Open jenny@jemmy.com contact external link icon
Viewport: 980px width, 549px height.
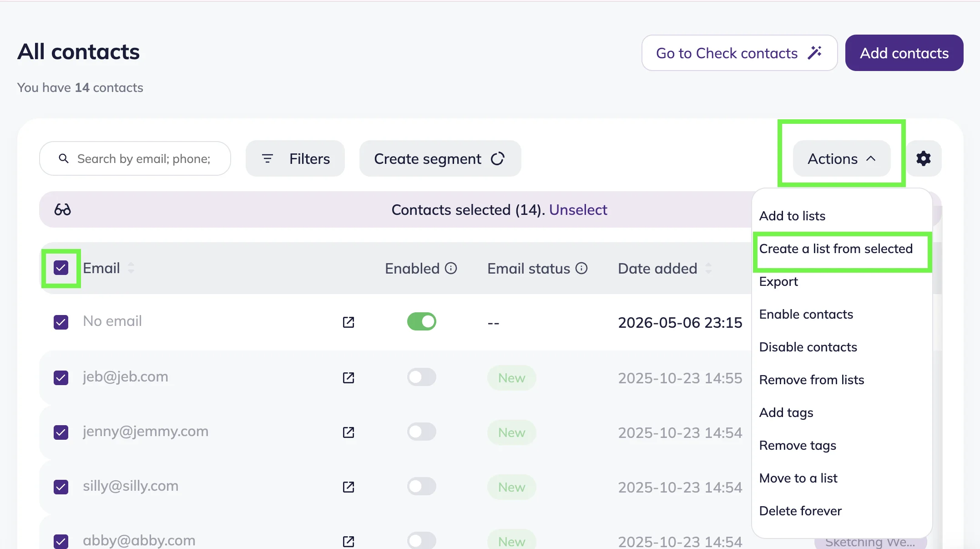pyautogui.click(x=349, y=432)
